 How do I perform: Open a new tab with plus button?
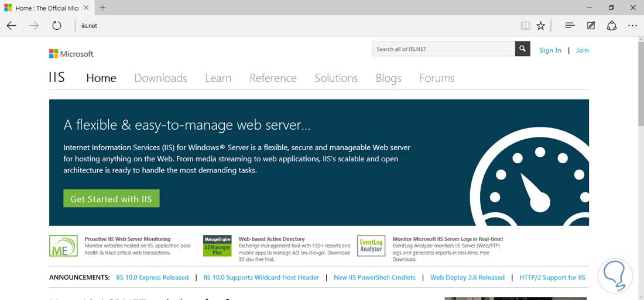pos(102,8)
